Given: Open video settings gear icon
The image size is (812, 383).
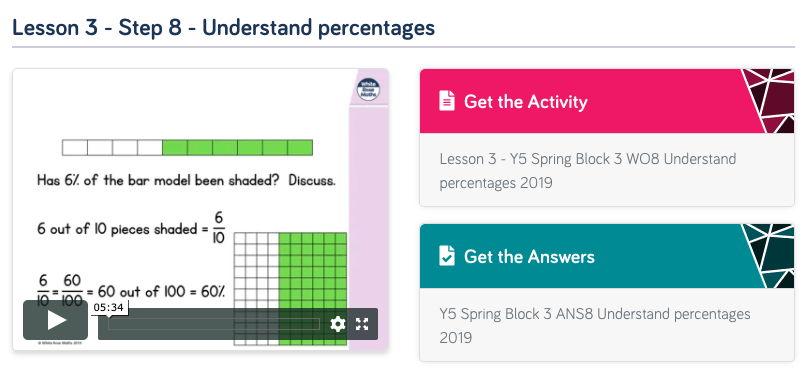Looking at the screenshot, I should [x=338, y=325].
